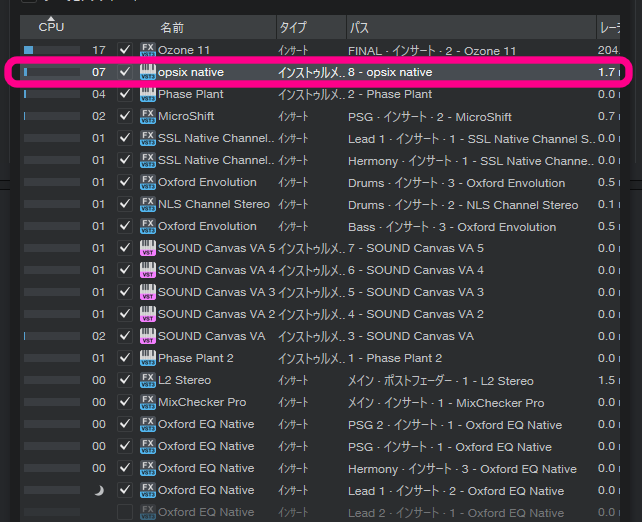The image size is (642, 522).
Task: Toggle the SOUND Canvas VA 3 checkbox
Action: point(125,292)
